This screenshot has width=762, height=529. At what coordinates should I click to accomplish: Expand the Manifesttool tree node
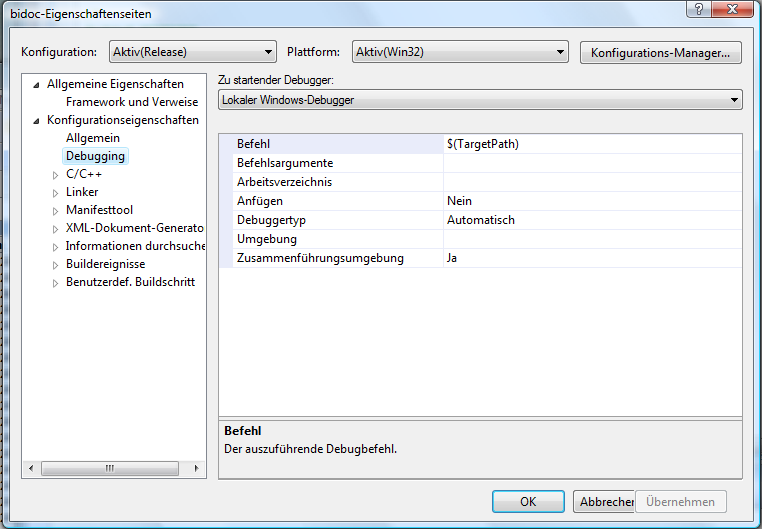[x=56, y=210]
